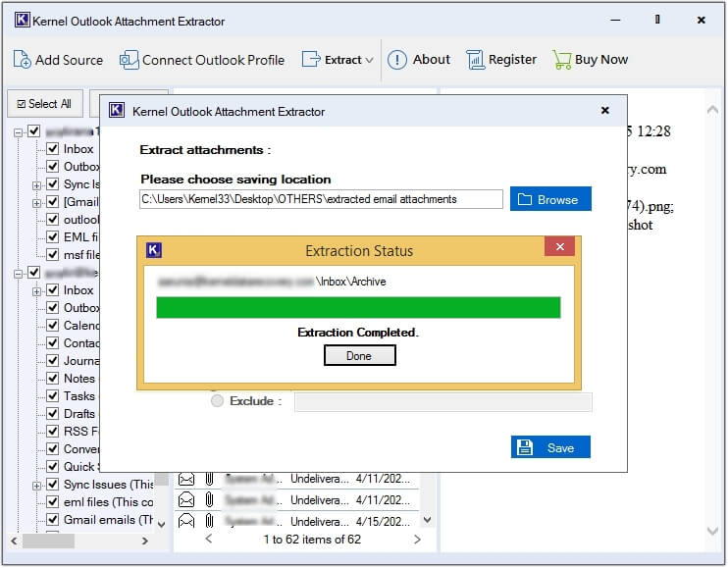The height and width of the screenshot is (568, 728).
Task: Click the "1 to 62 items of 62" status text
Action: pos(312,540)
